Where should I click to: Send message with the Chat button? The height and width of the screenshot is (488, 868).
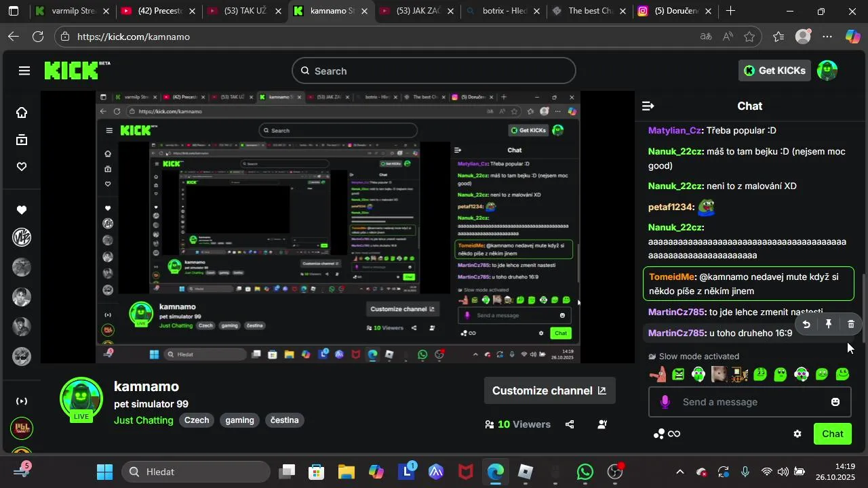pyautogui.click(x=833, y=434)
